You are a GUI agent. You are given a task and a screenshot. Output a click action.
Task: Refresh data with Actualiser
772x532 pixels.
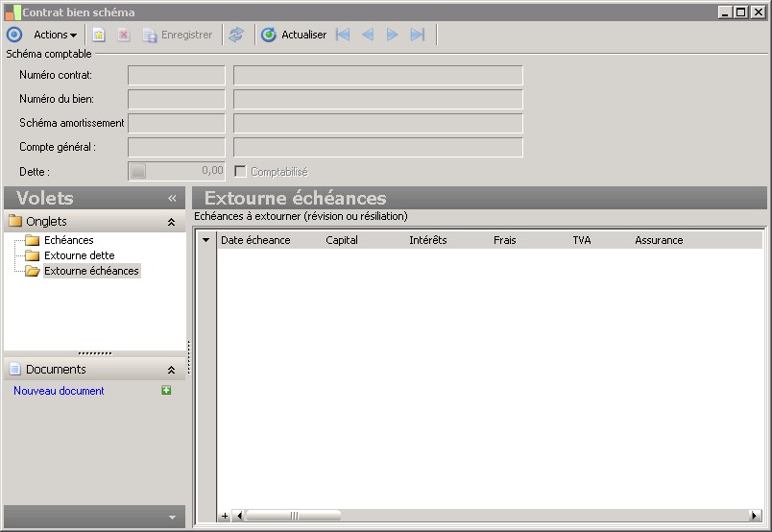pos(294,35)
